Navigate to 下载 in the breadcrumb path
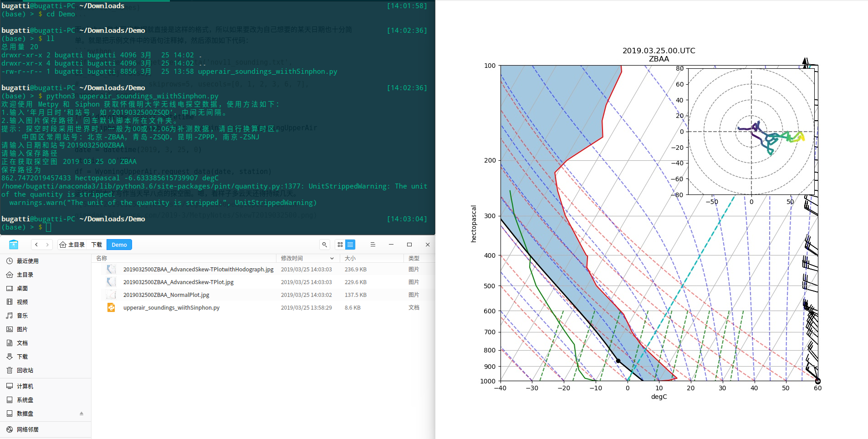This screenshot has width=868, height=439. tap(97, 245)
